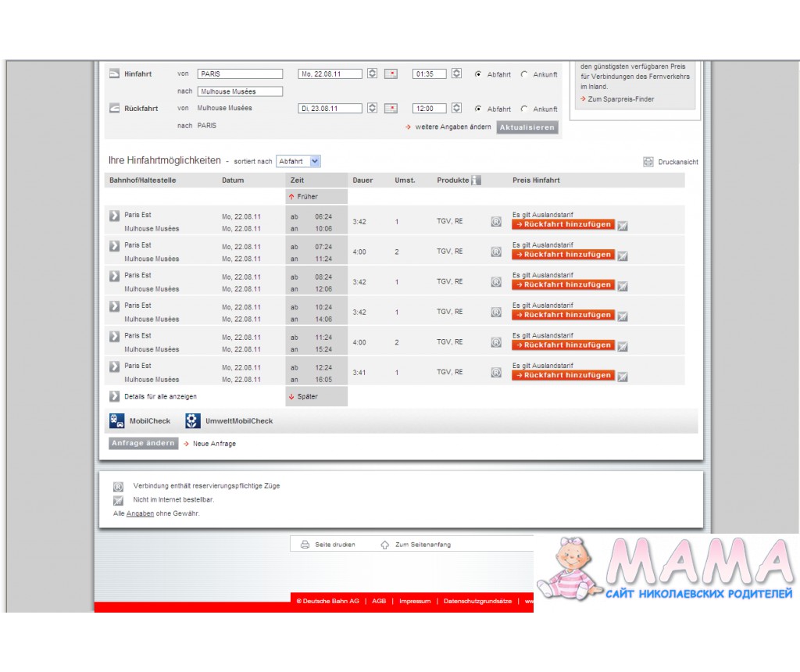This screenshot has height=672, width=800.
Task: Open the Rückfahrt date calendar picker
Action: pos(391,109)
